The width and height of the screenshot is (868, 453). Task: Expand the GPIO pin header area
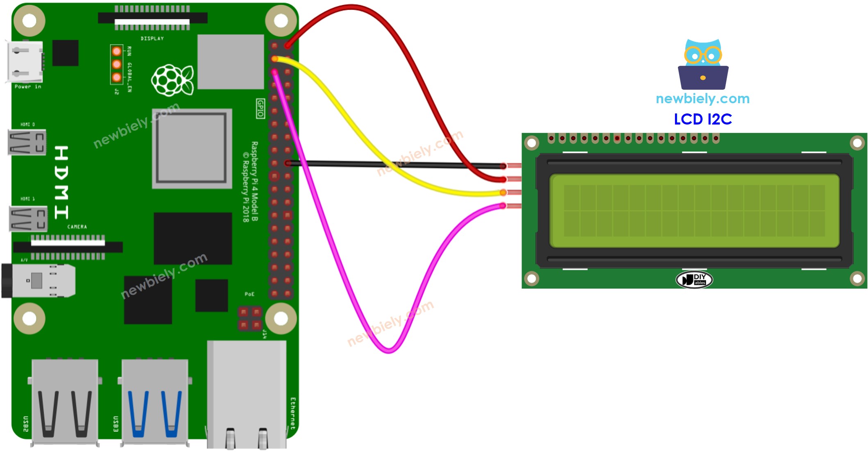283,172
